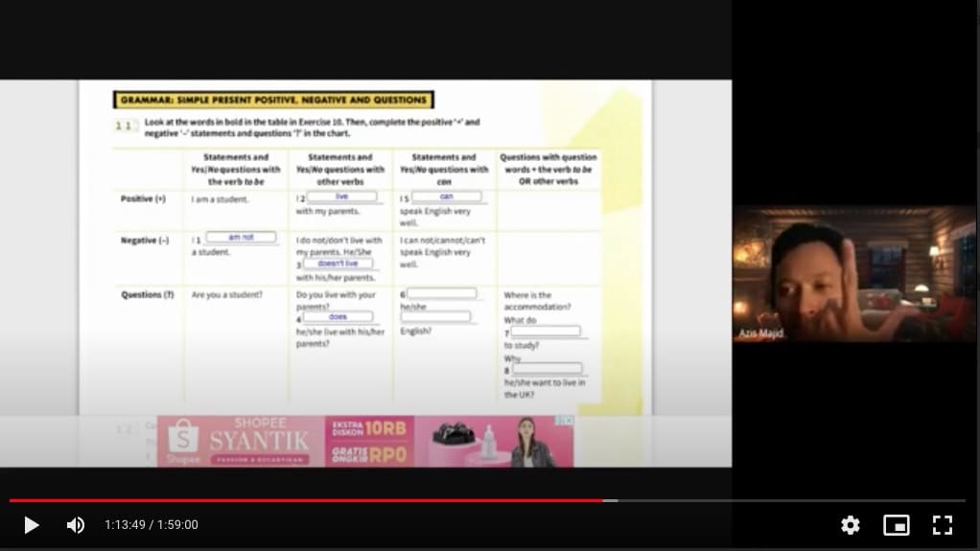
Task: Click the Shopee shopping bag logo
Action: [183, 438]
